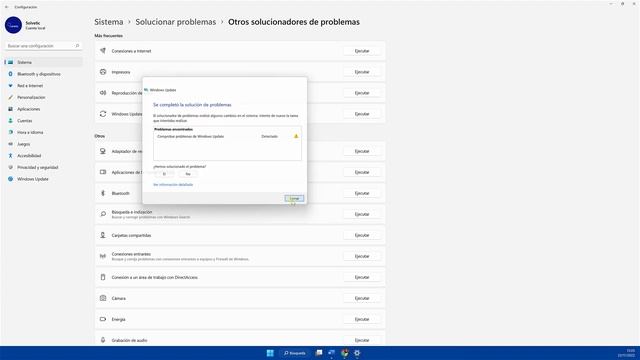Click the Adaptador de red icon
Screen dimensions: 640x360
(103, 151)
